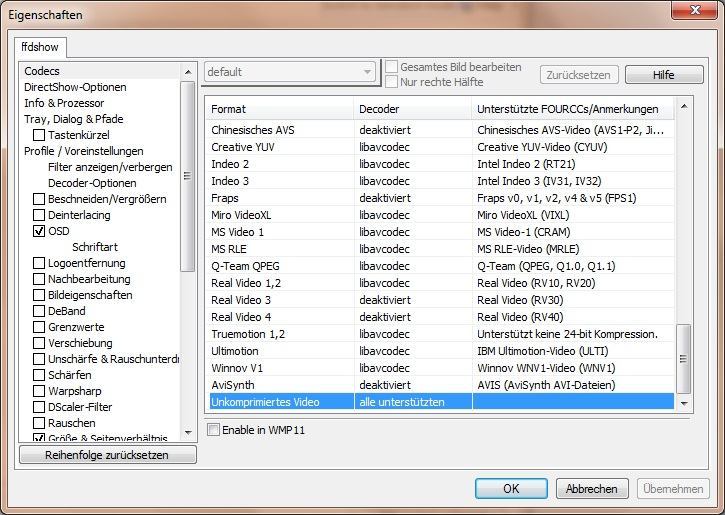The height and width of the screenshot is (515, 725).
Task: Click 'alle unterstützten' decoder cell
Action: click(413, 402)
